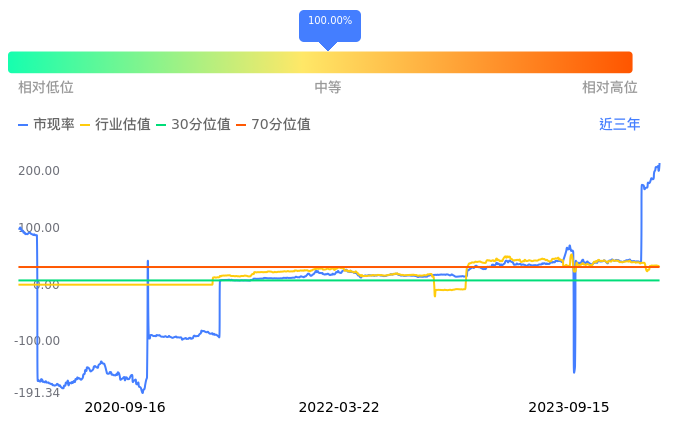Click the 100.00 y-axis value

[x=39, y=228]
